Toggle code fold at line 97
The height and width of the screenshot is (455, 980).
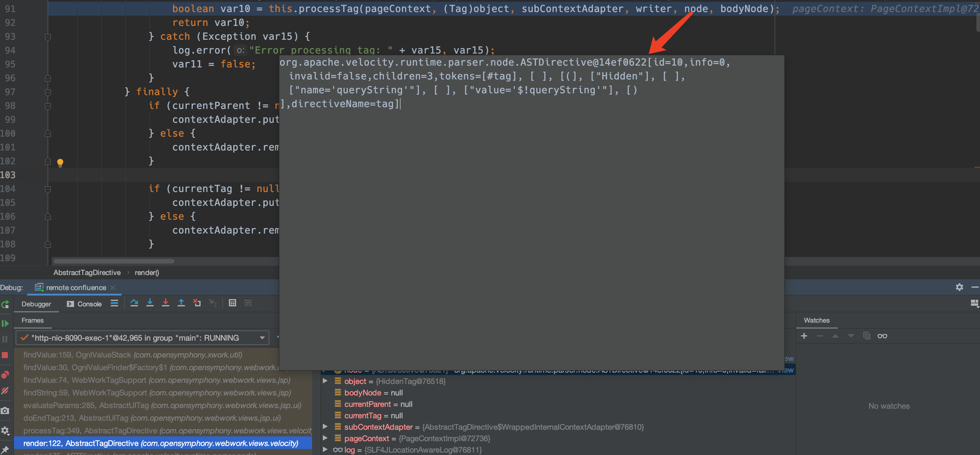click(x=48, y=92)
